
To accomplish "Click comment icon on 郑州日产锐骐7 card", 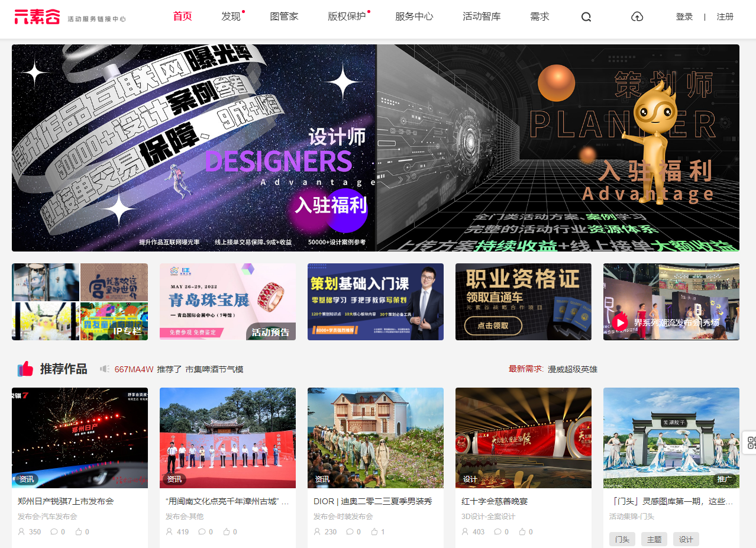I will (54, 531).
